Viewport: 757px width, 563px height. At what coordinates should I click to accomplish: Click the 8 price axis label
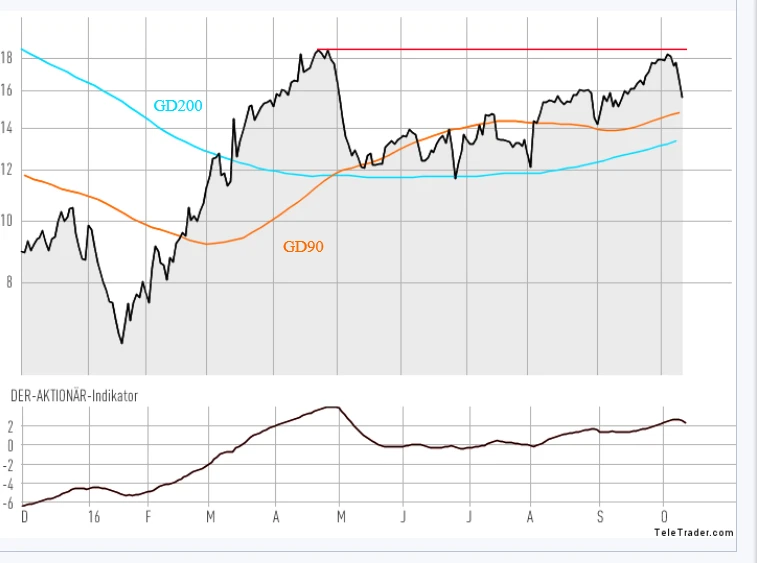pyautogui.click(x=9, y=282)
